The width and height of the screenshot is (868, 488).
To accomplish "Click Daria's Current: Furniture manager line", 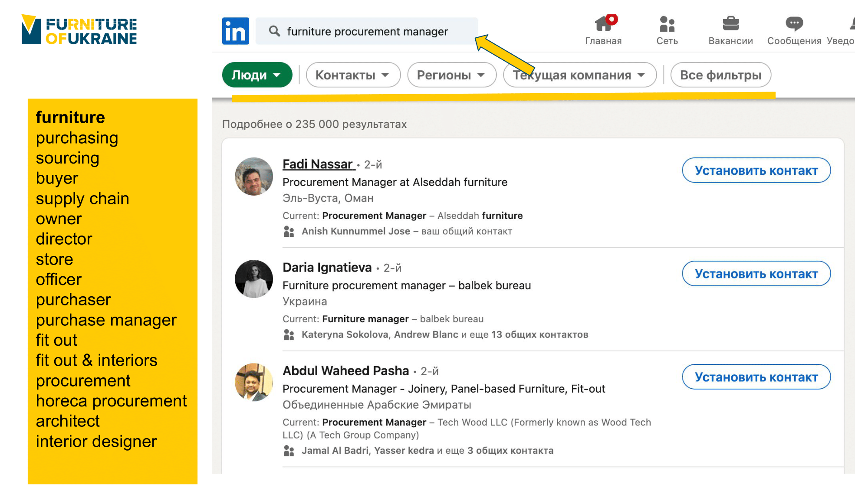I will 383,319.
